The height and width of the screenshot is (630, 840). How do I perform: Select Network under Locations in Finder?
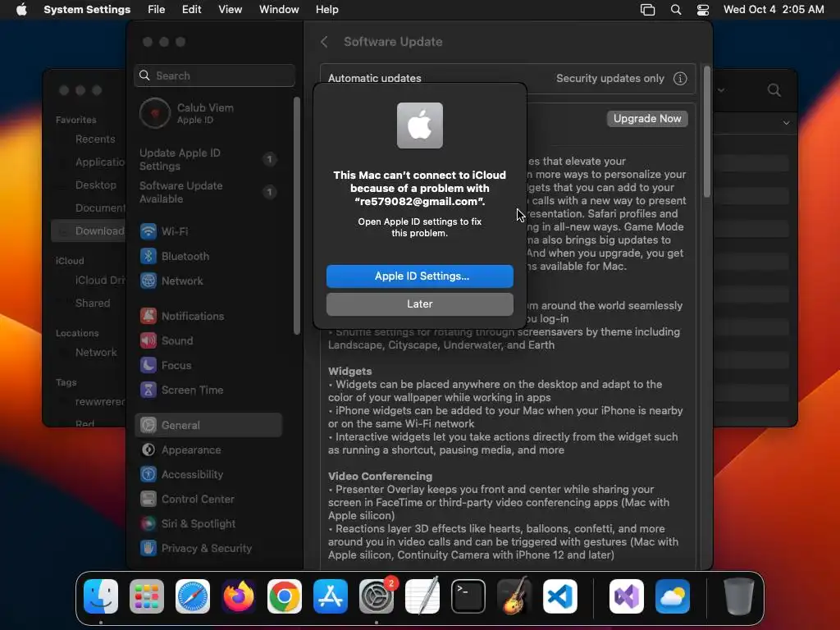click(x=96, y=353)
